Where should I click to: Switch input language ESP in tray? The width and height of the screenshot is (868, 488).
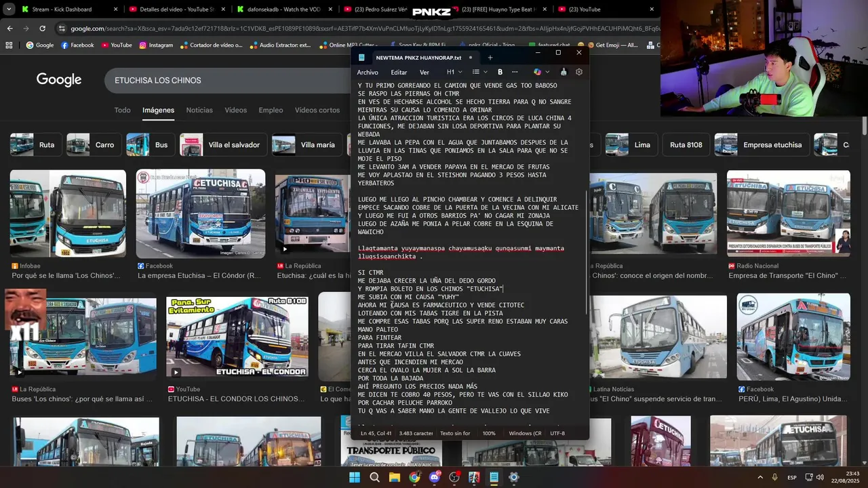(792, 477)
